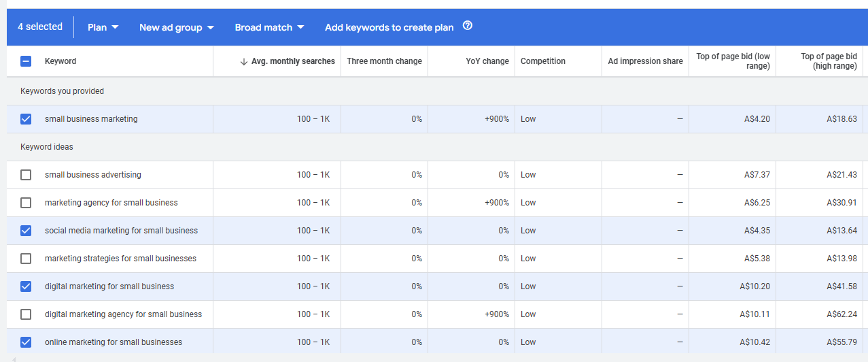Open the Plan dropdown

point(103,27)
